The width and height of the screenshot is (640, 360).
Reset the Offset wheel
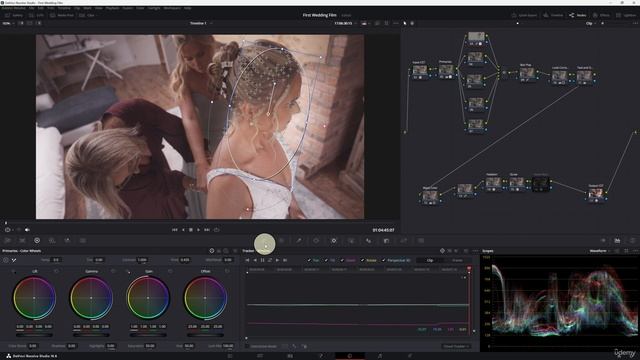(x=227, y=271)
